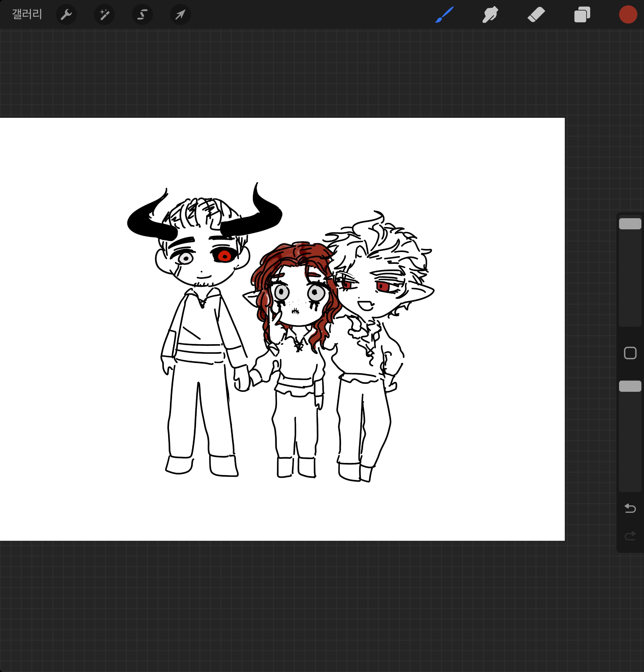Open the Actions wrench menu
644x672 pixels.
[x=66, y=14]
